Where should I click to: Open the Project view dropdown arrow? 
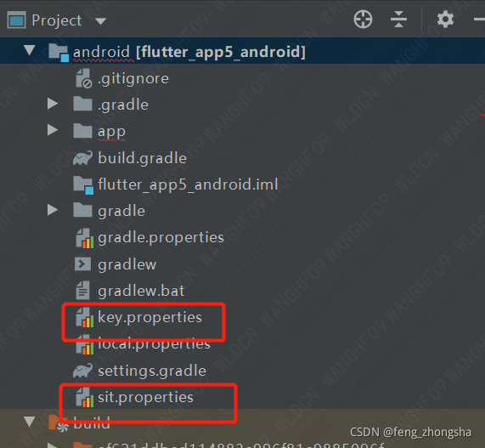[100, 21]
